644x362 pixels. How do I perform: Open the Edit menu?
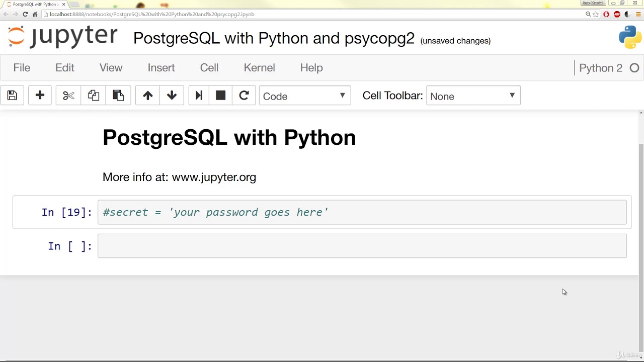65,68
